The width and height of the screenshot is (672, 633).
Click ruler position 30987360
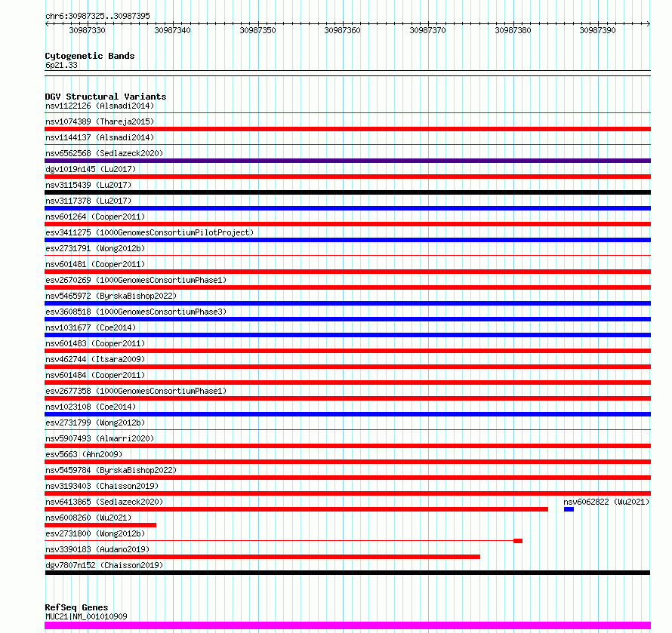coord(343,30)
